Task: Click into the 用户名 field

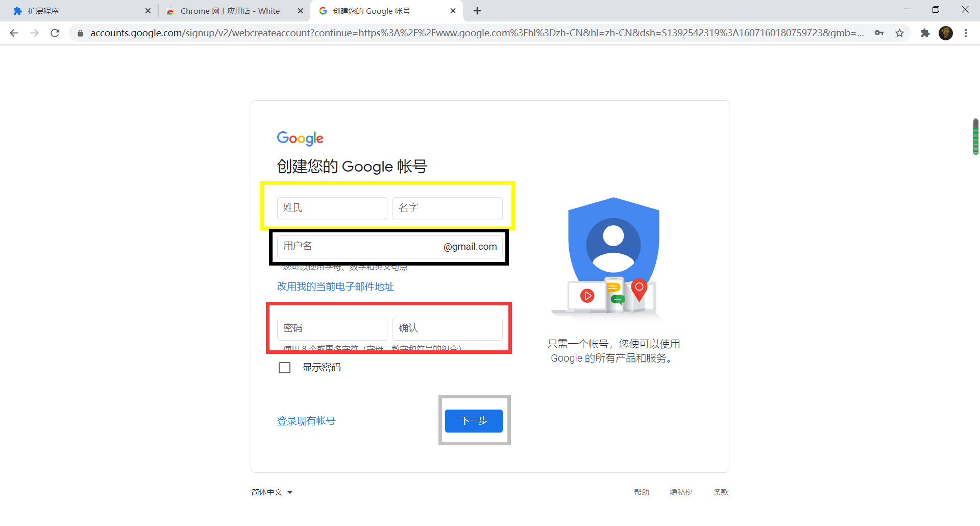Action: coord(390,247)
